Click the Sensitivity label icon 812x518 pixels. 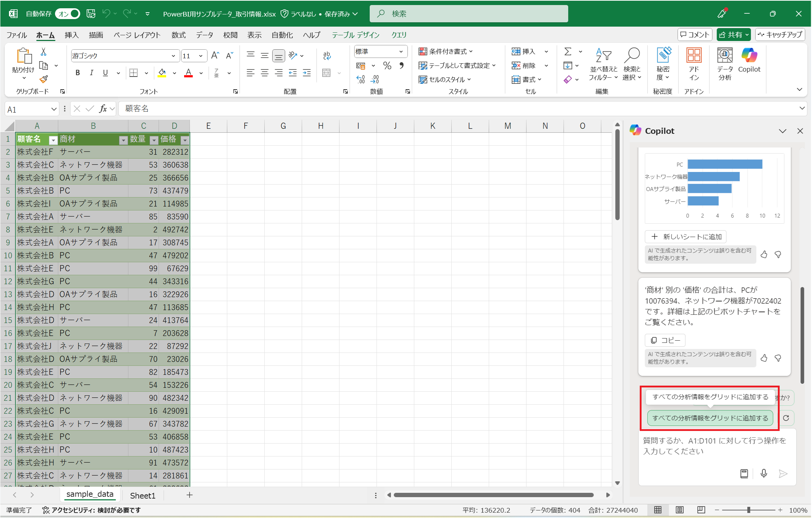(663, 55)
